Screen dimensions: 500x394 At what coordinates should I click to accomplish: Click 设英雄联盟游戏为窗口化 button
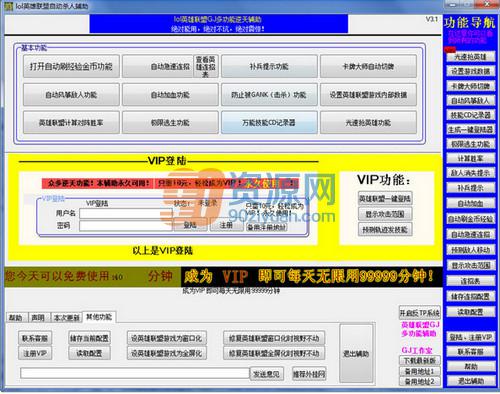click(x=166, y=338)
